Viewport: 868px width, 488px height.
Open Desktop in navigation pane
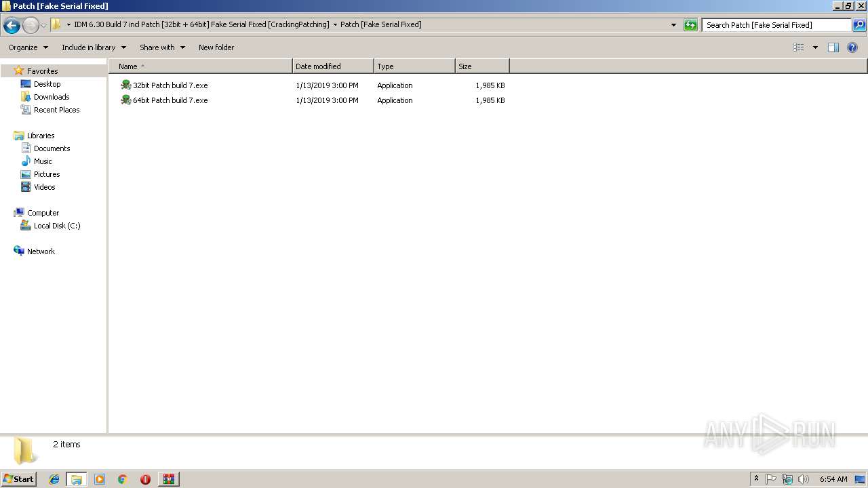pyautogui.click(x=47, y=84)
